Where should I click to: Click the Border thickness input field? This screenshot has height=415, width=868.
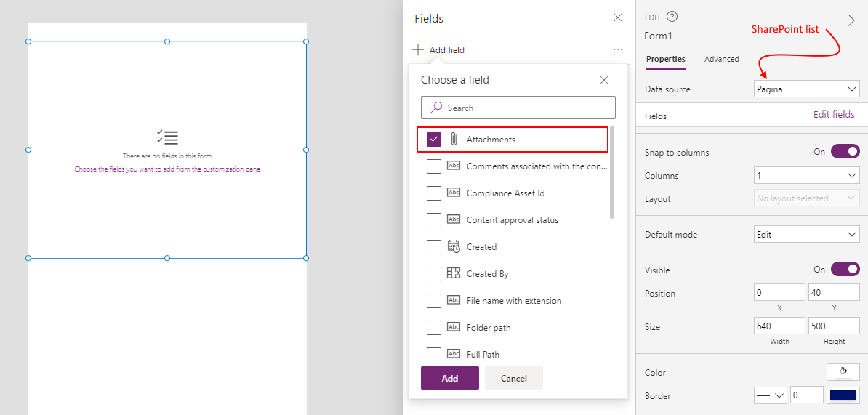point(806,395)
